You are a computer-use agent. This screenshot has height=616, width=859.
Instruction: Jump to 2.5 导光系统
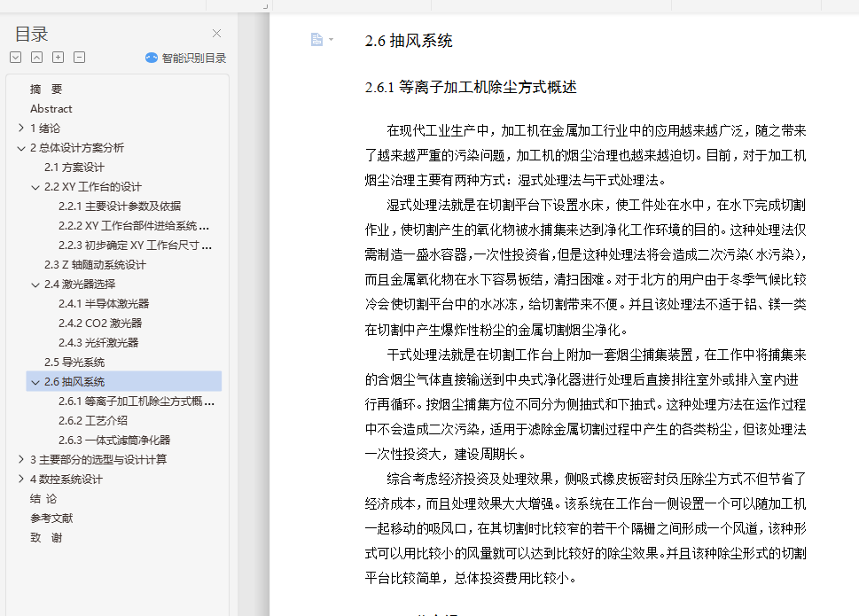point(74,362)
